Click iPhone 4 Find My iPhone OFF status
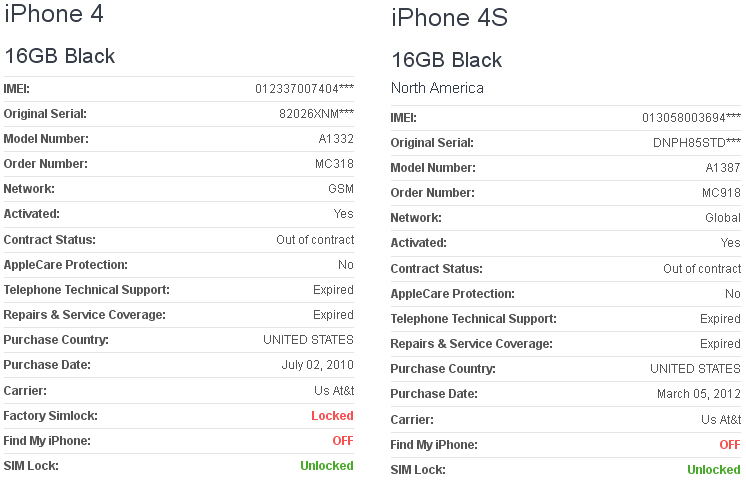Screen dimensions: 746x481 click(343, 441)
